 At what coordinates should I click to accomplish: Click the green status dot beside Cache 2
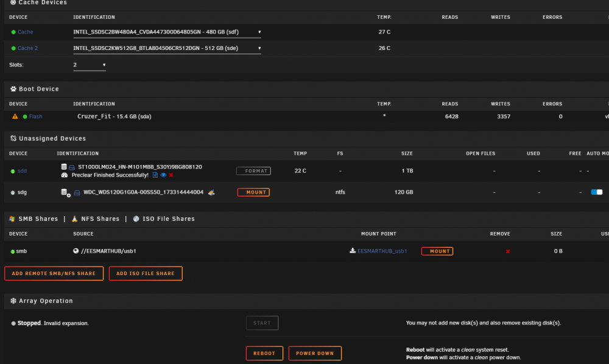point(13,49)
